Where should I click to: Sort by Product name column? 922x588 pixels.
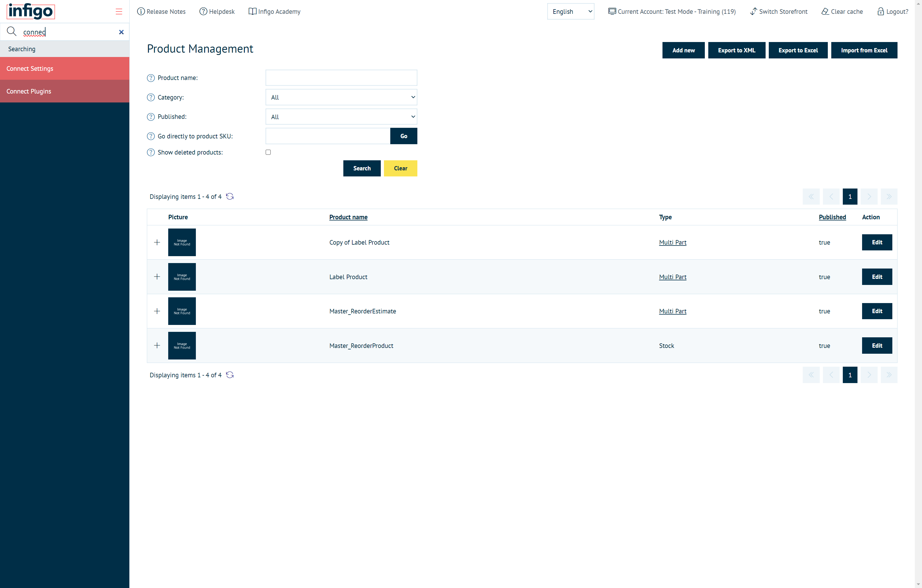349,217
